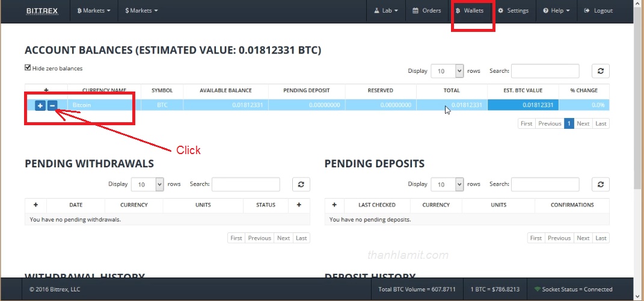This screenshot has width=644, height=301.
Task: Click Previous in Pending Withdrawals pagination
Action: (x=260, y=238)
